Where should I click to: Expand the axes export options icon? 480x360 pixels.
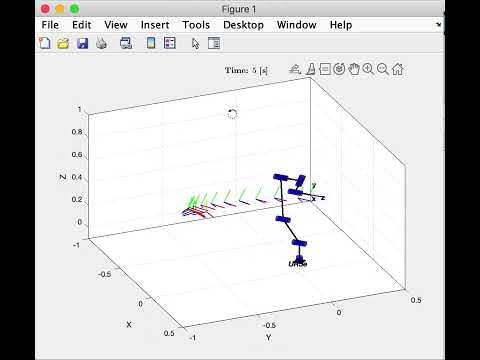[295, 69]
